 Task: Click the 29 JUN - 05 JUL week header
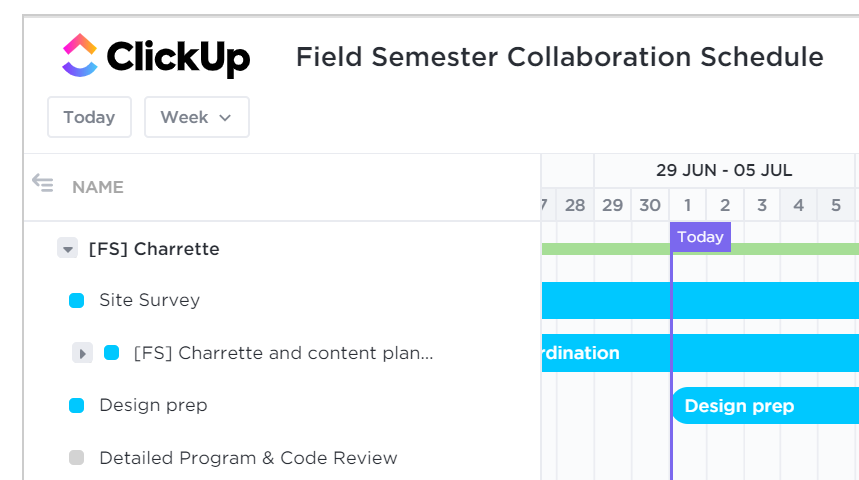(724, 170)
